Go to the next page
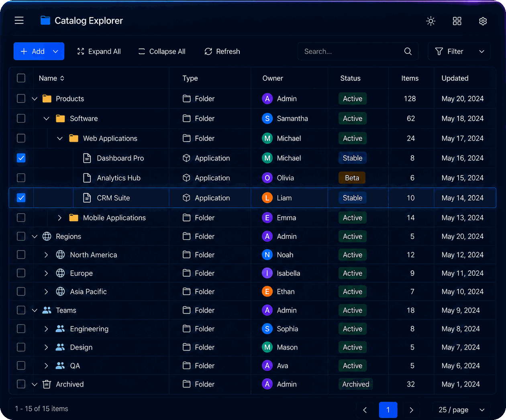This screenshot has width=506, height=420. coord(411,410)
